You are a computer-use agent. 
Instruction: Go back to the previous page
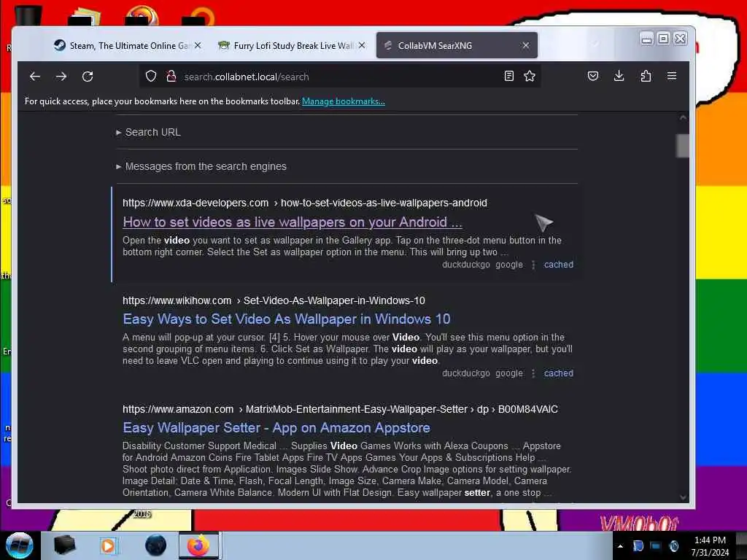[35, 76]
